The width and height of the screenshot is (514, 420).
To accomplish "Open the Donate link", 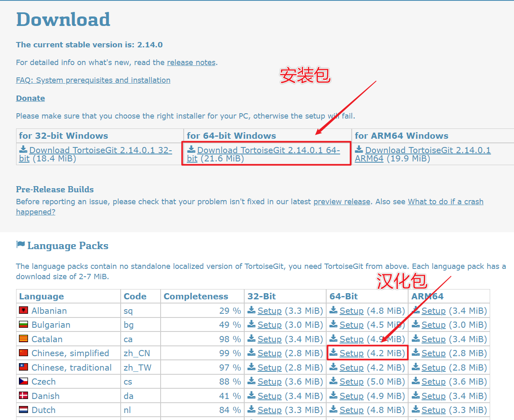I will [30, 98].
